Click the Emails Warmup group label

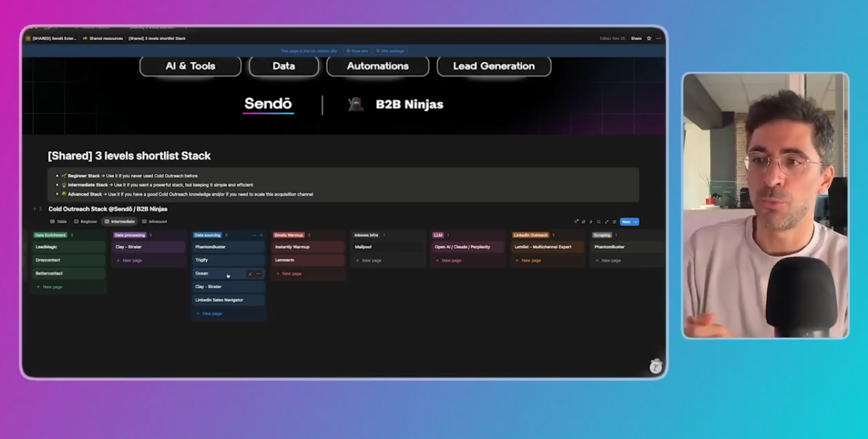(288, 235)
